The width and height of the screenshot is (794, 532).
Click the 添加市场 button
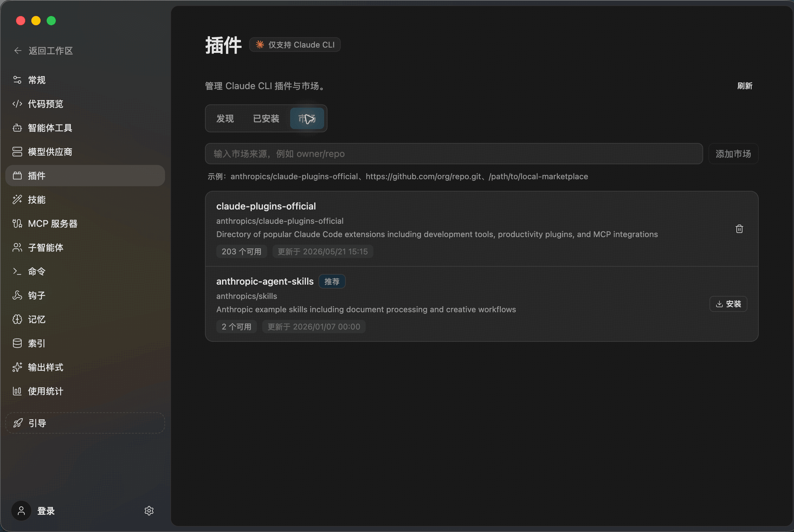click(x=733, y=154)
